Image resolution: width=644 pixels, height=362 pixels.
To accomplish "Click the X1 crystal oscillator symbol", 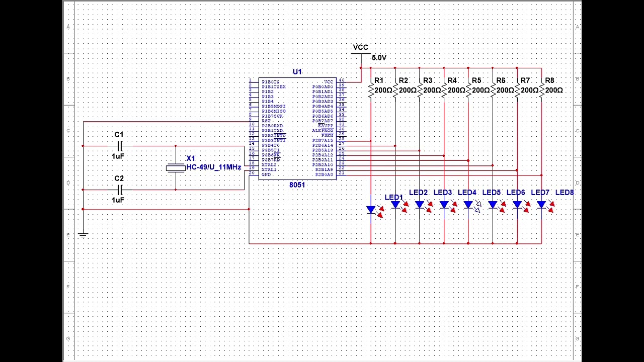I will coord(176,167).
